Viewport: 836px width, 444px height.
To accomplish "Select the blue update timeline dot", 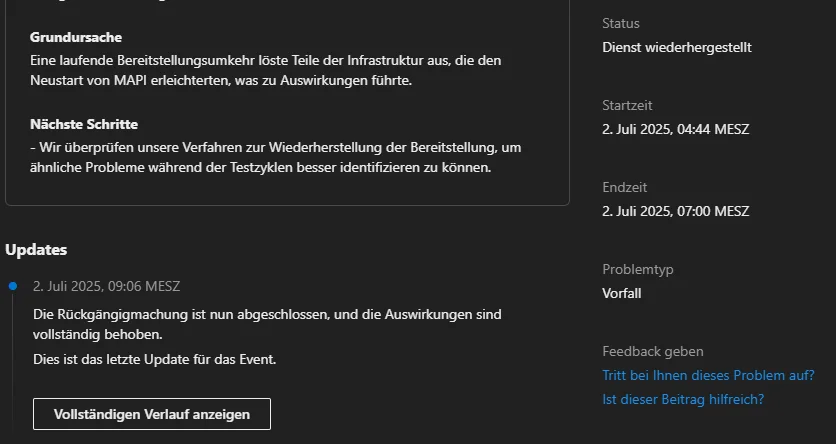I will 13,286.
